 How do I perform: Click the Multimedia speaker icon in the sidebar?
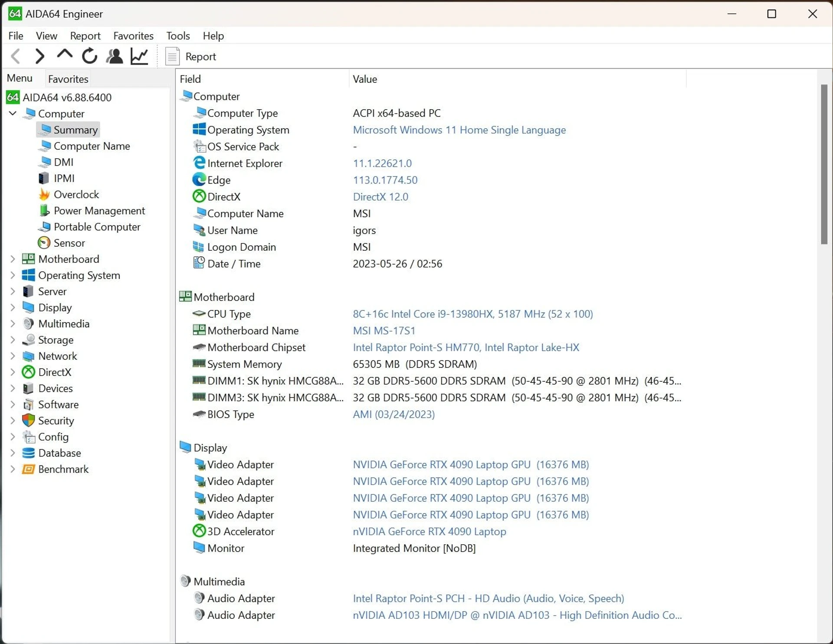coord(28,324)
